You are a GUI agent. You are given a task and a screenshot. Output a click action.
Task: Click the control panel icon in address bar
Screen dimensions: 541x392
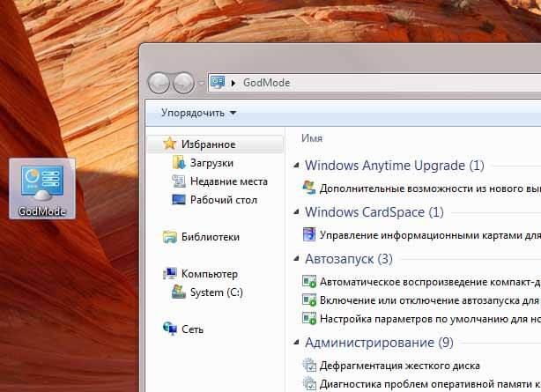point(218,83)
